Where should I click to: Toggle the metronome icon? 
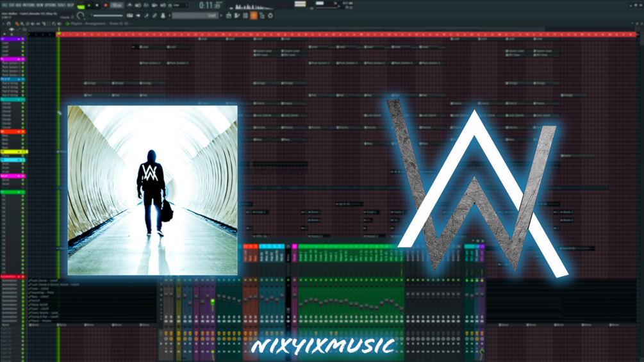pyautogui.click(x=130, y=6)
